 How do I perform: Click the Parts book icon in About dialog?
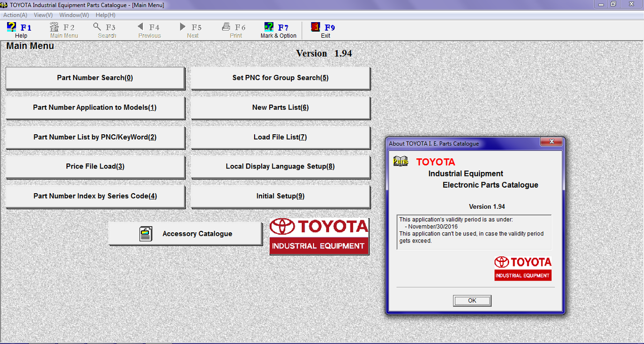coord(401,161)
